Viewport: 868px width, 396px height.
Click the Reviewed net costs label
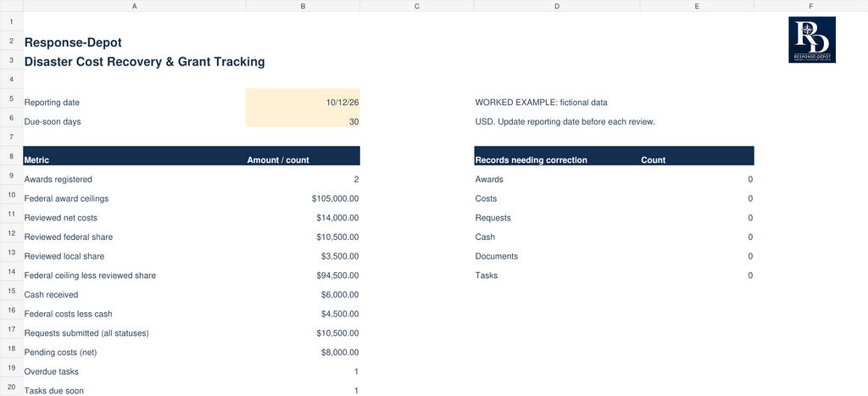61,218
